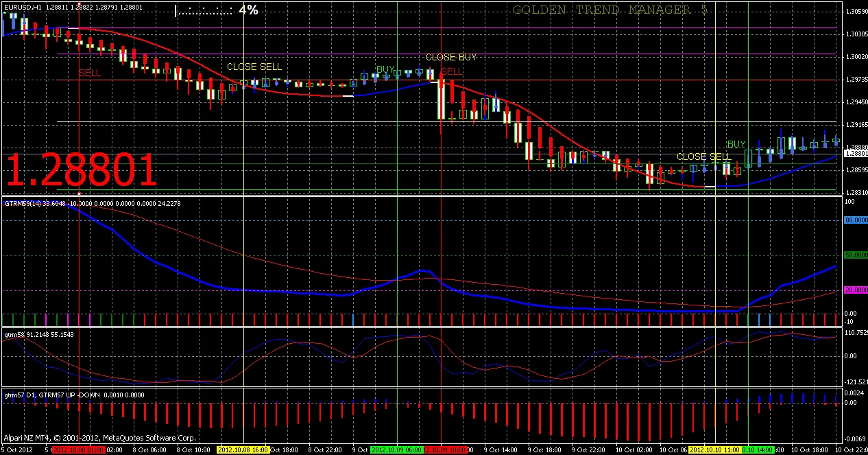Viewport: 868px width, 455px height.
Task: Select the large red 1.28801 price display
Action: coord(82,171)
